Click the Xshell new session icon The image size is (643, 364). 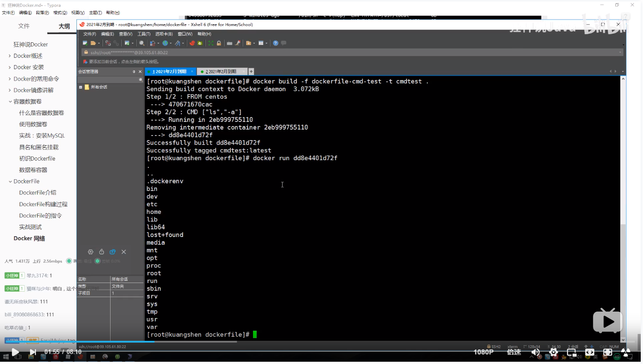85,43
